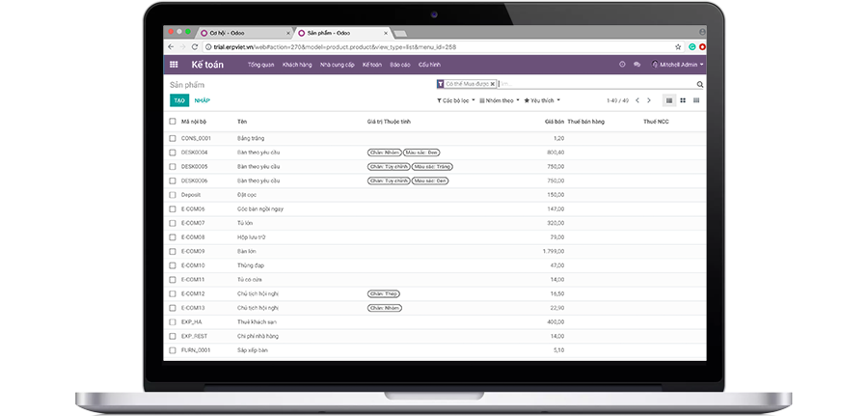
Task: Select the E-COM09 row checkbox
Action: click(x=173, y=251)
